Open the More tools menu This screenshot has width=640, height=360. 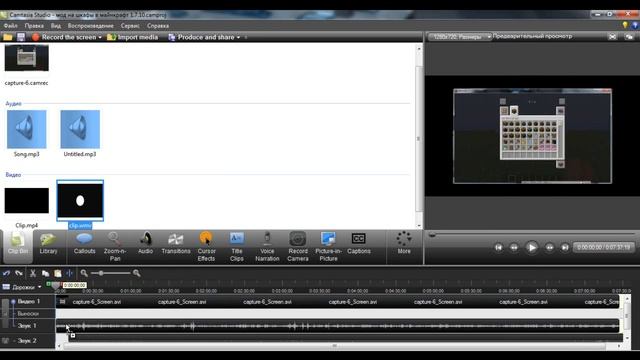click(x=404, y=243)
